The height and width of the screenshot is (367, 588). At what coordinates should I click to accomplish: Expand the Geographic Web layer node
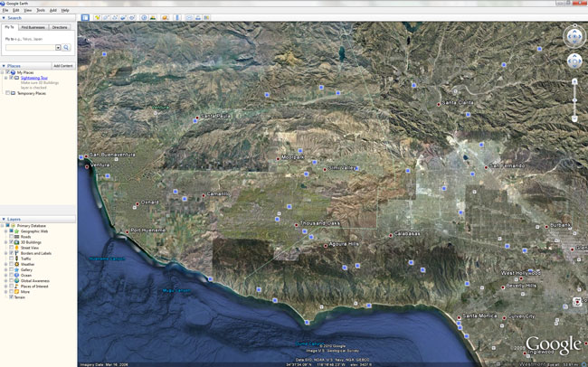pos(6,231)
